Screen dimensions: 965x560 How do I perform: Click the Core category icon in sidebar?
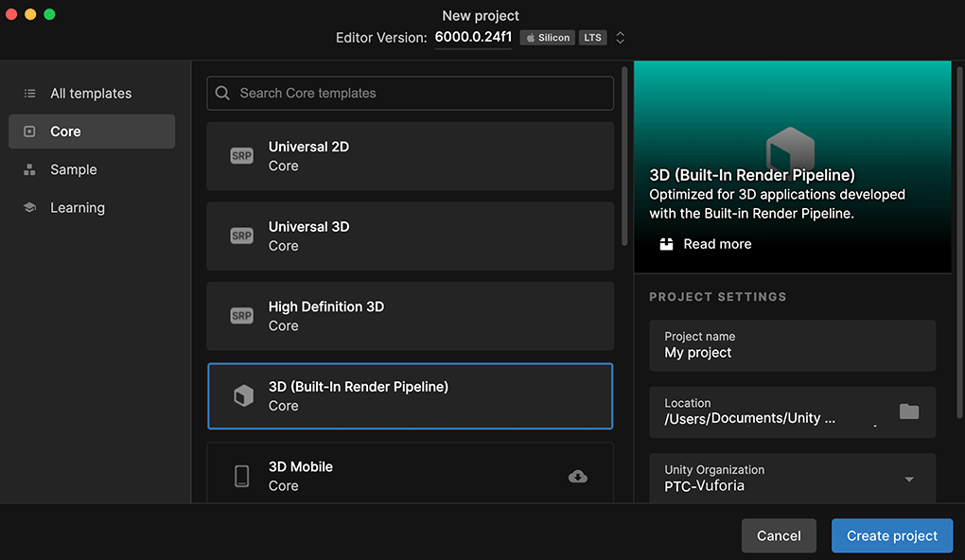point(29,131)
